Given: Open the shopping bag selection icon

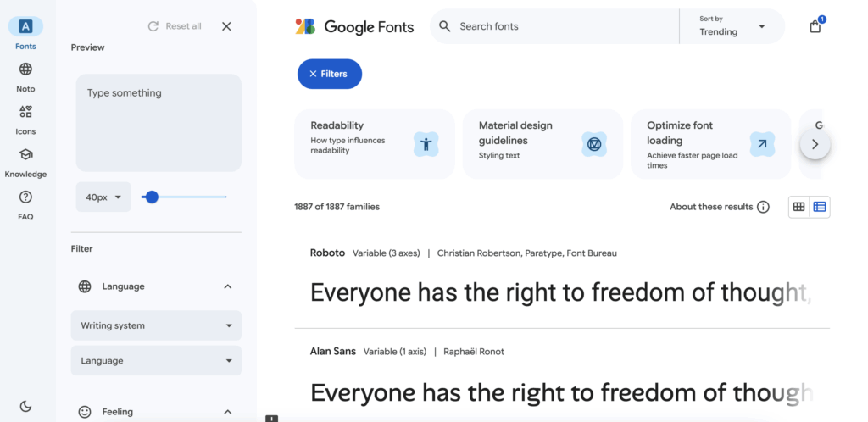Looking at the screenshot, I should coord(815,26).
